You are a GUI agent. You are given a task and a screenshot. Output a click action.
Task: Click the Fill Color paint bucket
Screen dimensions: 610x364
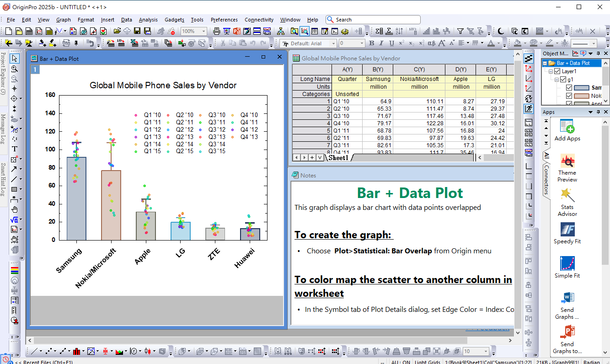pos(518,43)
